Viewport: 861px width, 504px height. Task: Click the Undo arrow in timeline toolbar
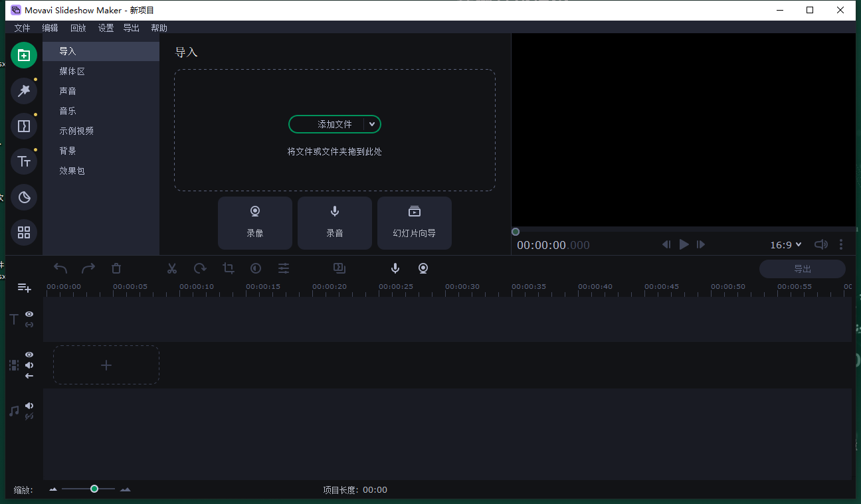coord(60,268)
